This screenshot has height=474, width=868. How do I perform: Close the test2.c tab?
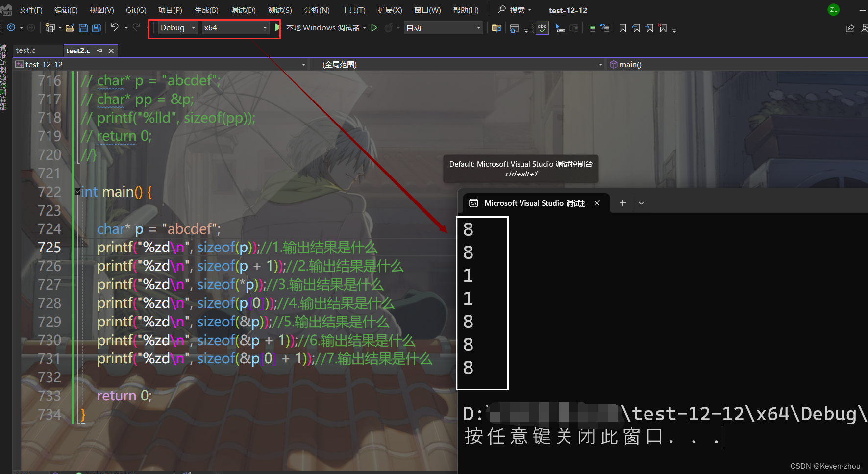[x=111, y=50]
